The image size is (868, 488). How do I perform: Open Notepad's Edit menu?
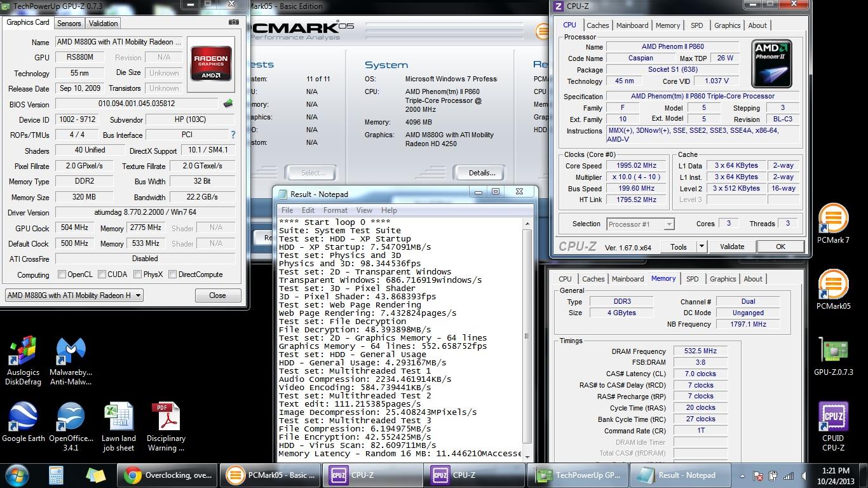tap(308, 210)
